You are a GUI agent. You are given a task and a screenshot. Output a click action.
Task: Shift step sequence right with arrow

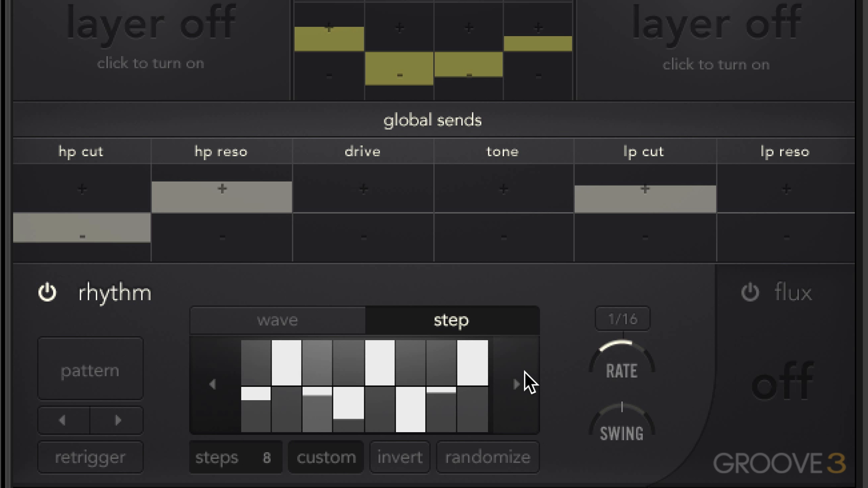click(x=515, y=384)
